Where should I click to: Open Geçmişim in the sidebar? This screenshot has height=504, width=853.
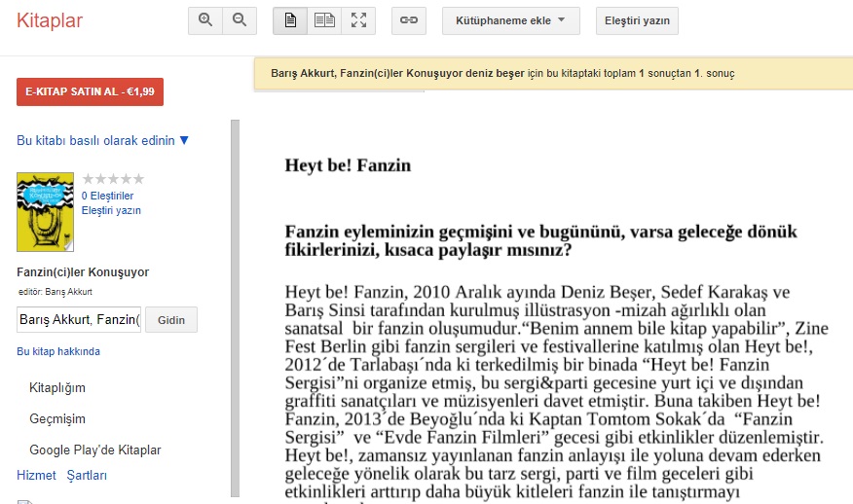pyautogui.click(x=57, y=419)
